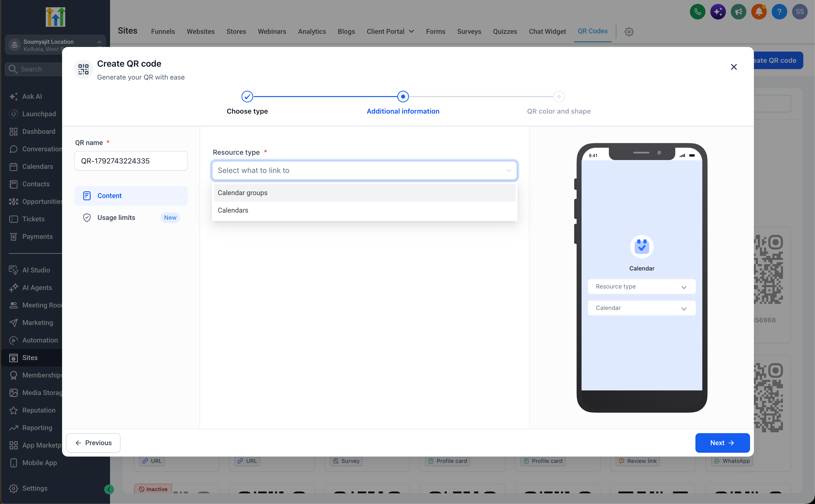This screenshot has width=815, height=504.
Task: Click the megaphone announcements icon
Action: pos(738,12)
